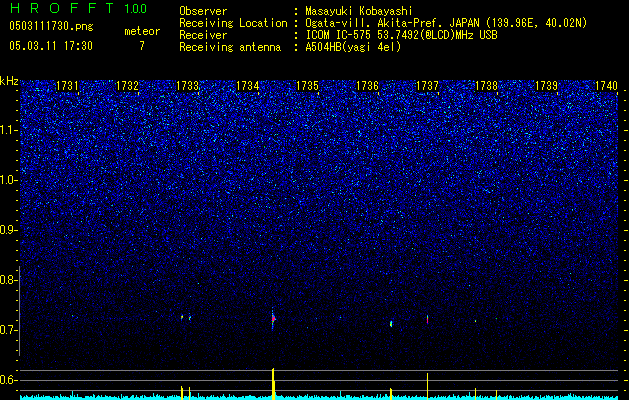Click time marker 1740

pyautogui.click(x=606, y=86)
